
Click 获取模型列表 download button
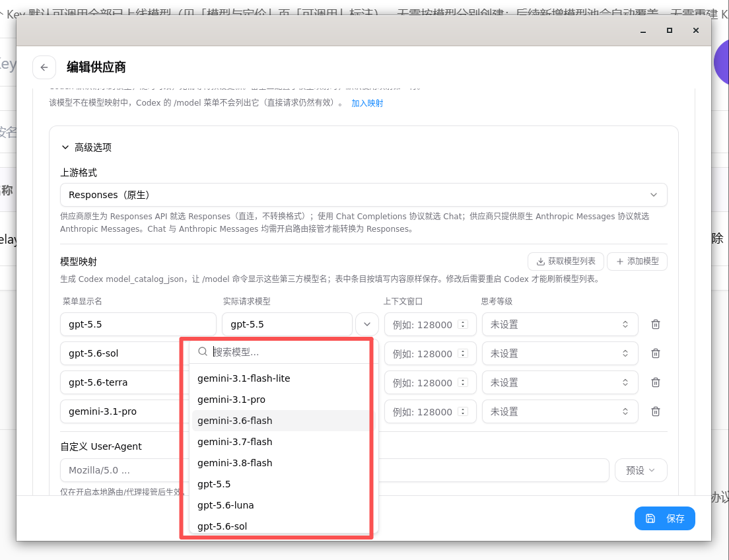pyautogui.click(x=566, y=262)
